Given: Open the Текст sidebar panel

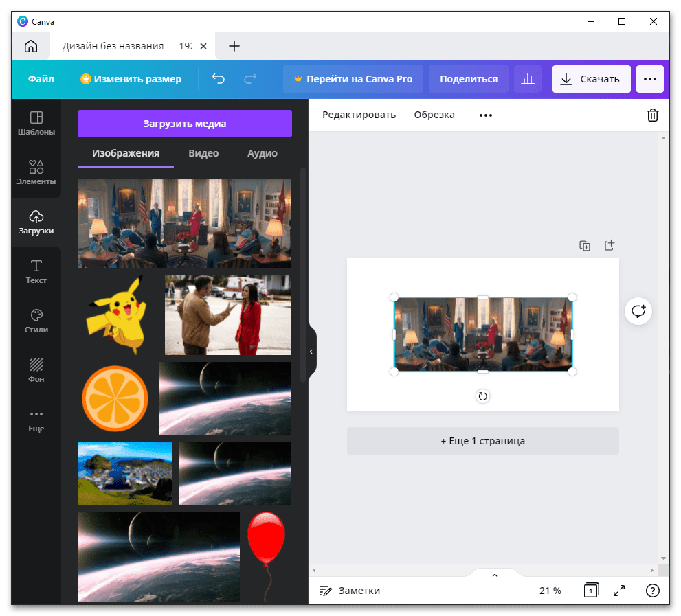Looking at the screenshot, I should tap(36, 272).
